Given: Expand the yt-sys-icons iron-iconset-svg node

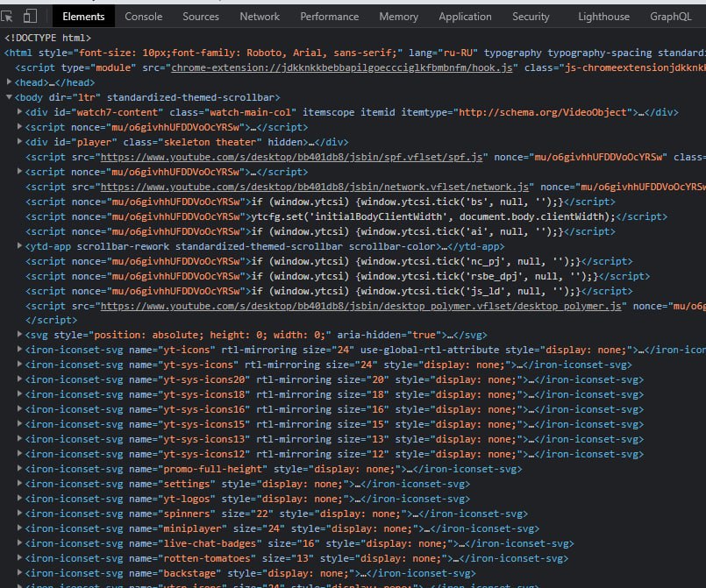Looking at the screenshot, I should [19, 364].
